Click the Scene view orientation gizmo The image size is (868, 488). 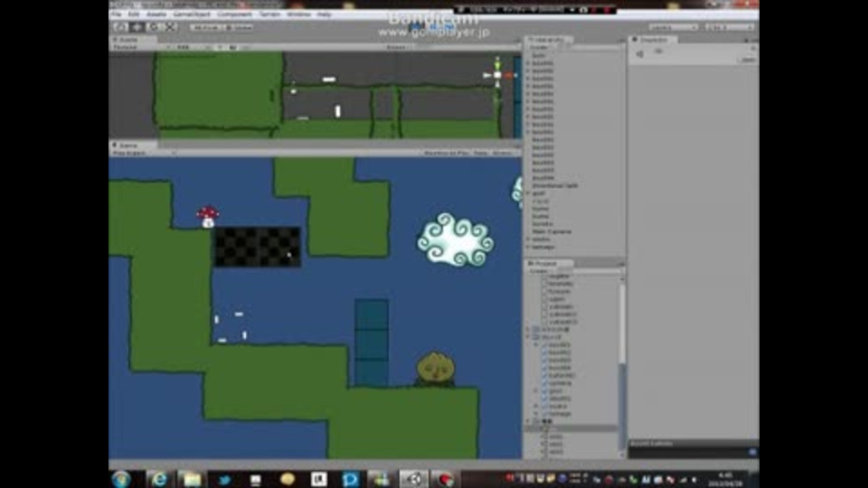tap(497, 74)
